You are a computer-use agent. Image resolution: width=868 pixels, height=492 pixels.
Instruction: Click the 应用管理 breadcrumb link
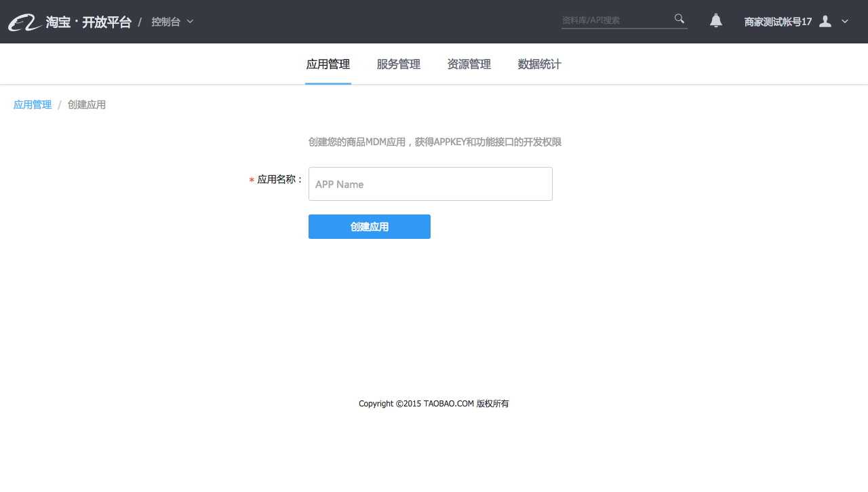(x=32, y=105)
